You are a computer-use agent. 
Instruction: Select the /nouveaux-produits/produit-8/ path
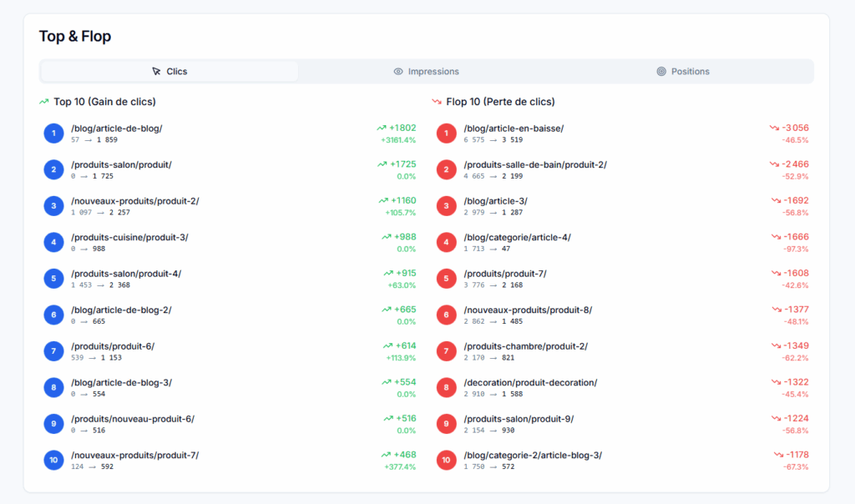pos(528,310)
